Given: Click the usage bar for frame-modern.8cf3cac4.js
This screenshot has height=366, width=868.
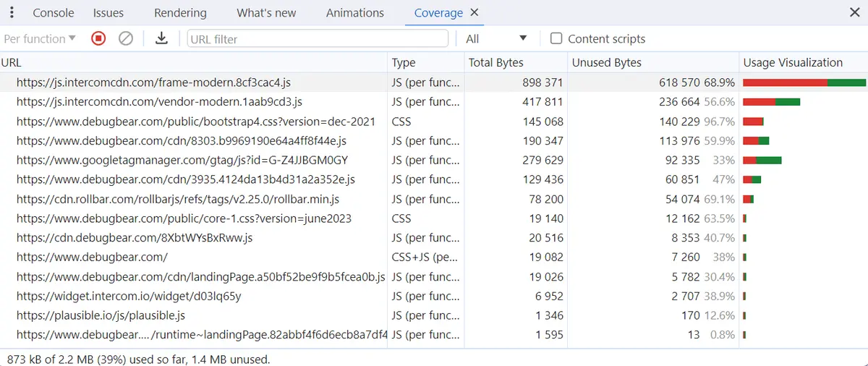Looking at the screenshot, I should pyautogui.click(x=804, y=82).
